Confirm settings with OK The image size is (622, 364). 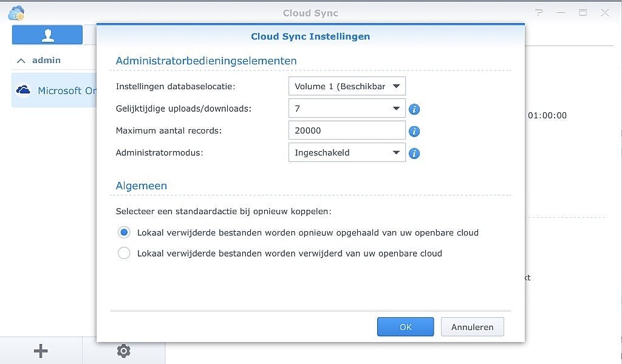point(405,326)
